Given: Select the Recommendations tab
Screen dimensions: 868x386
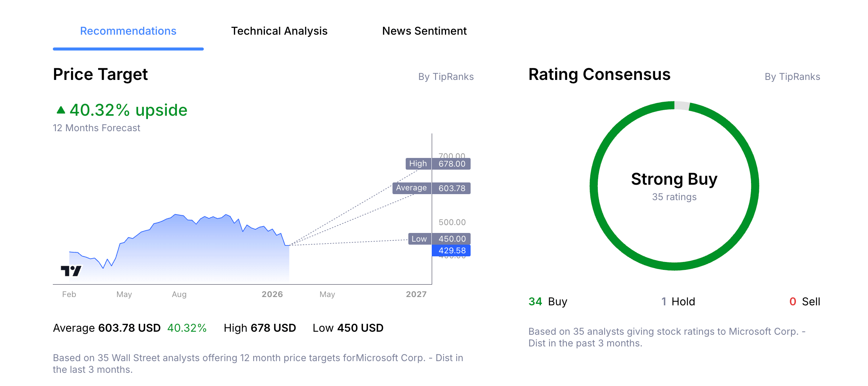Looking at the screenshot, I should coord(128,31).
